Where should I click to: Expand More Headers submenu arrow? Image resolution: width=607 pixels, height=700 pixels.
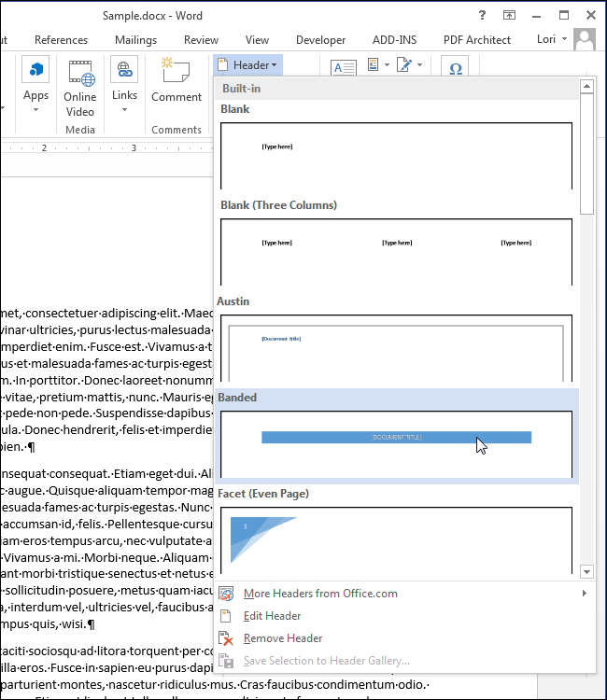coord(585,594)
